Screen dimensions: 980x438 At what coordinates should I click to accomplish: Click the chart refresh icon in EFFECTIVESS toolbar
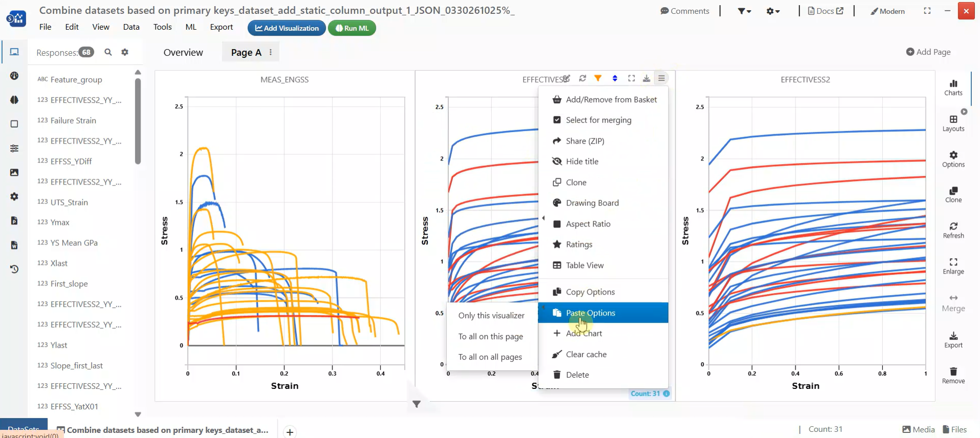[x=582, y=78]
